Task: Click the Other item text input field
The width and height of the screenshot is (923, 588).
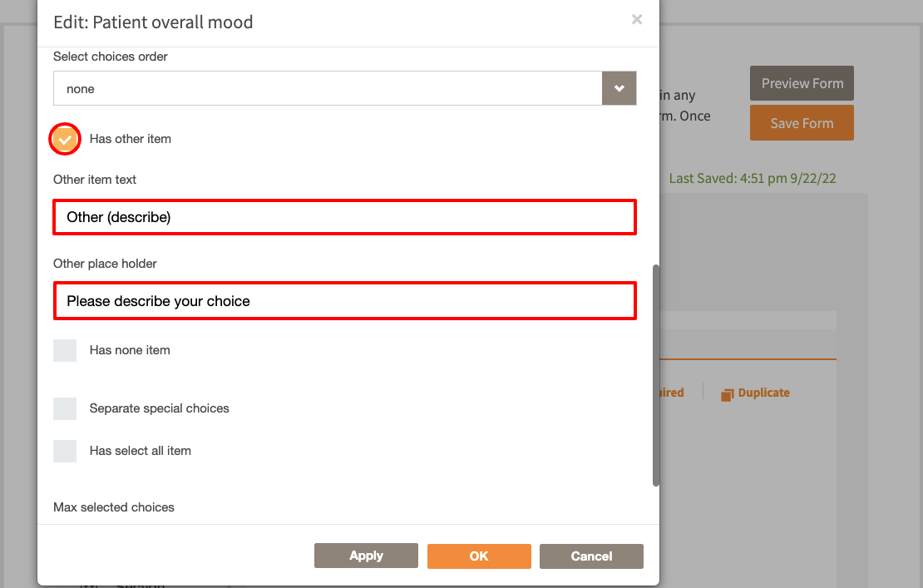Action: 345,217
